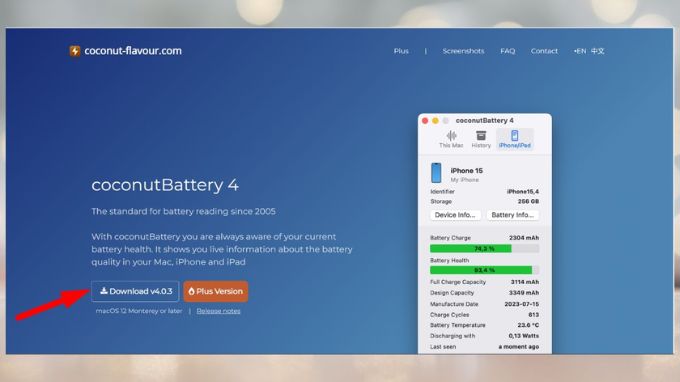The width and height of the screenshot is (680, 382).
Task: Click the Manufacture Date value "2023-07-15"
Action: click(x=522, y=304)
